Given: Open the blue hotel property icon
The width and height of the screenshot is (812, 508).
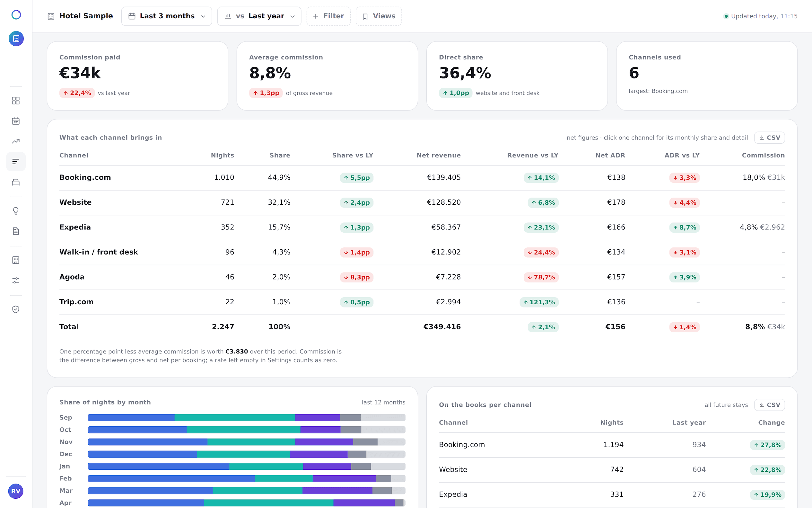Looking at the screenshot, I should point(16,39).
